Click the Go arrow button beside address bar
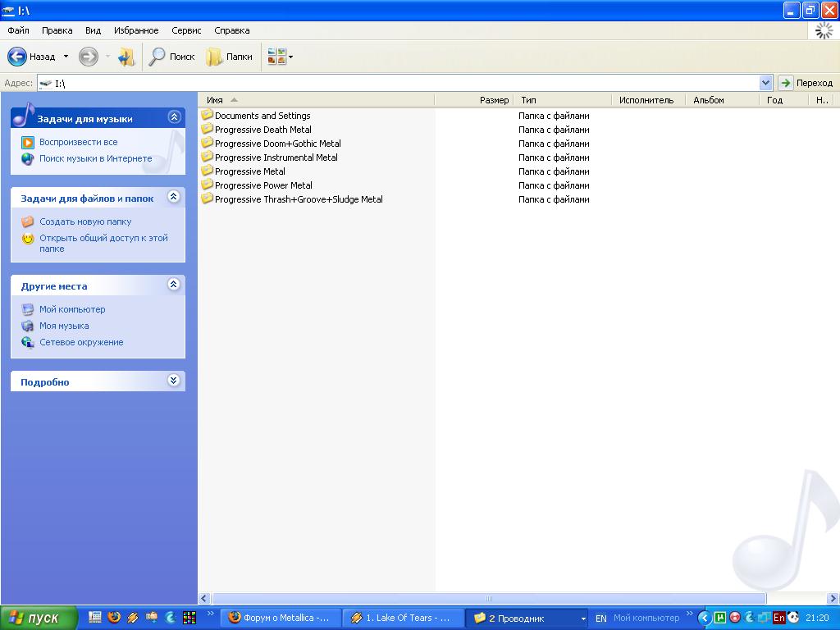 [786, 83]
